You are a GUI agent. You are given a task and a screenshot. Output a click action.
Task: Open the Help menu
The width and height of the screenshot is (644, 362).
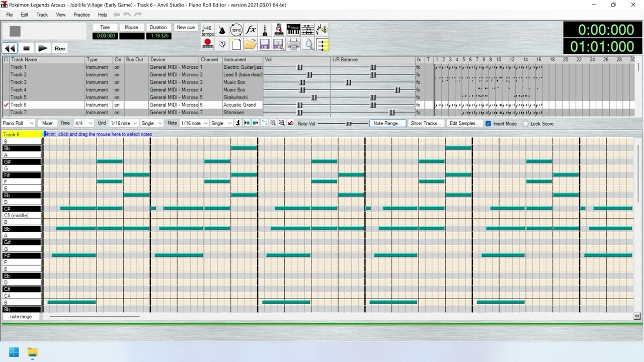(x=103, y=15)
